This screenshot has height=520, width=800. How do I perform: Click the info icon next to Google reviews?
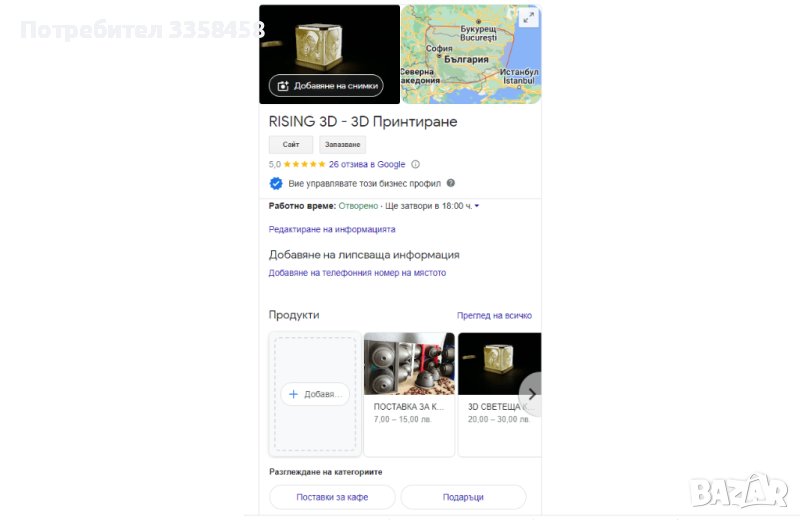(415, 164)
